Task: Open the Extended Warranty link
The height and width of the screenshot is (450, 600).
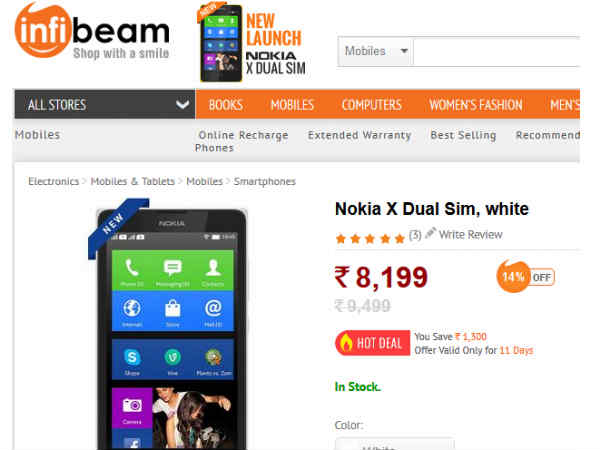Action: tap(359, 135)
